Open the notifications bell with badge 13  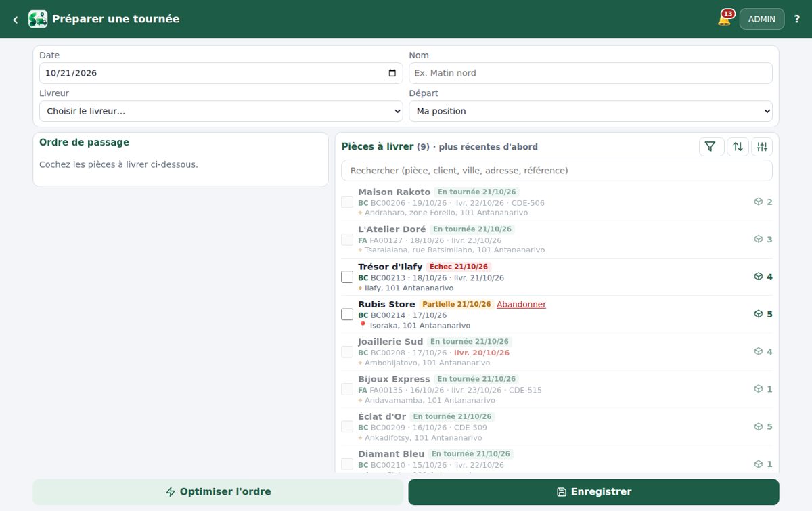coord(724,19)
